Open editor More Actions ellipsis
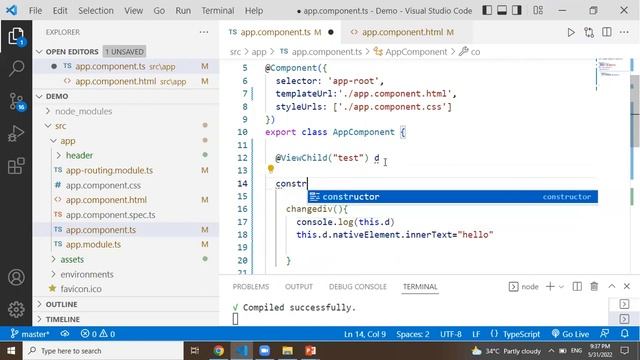The width and height of the screenshot is (640, 360). pyautogui.click(x=624, y=32)
